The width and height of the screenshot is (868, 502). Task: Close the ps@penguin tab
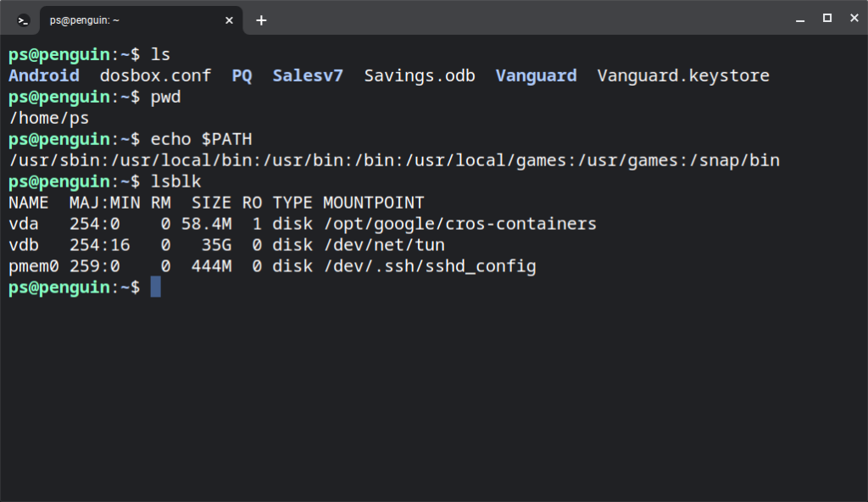(231, 20)
